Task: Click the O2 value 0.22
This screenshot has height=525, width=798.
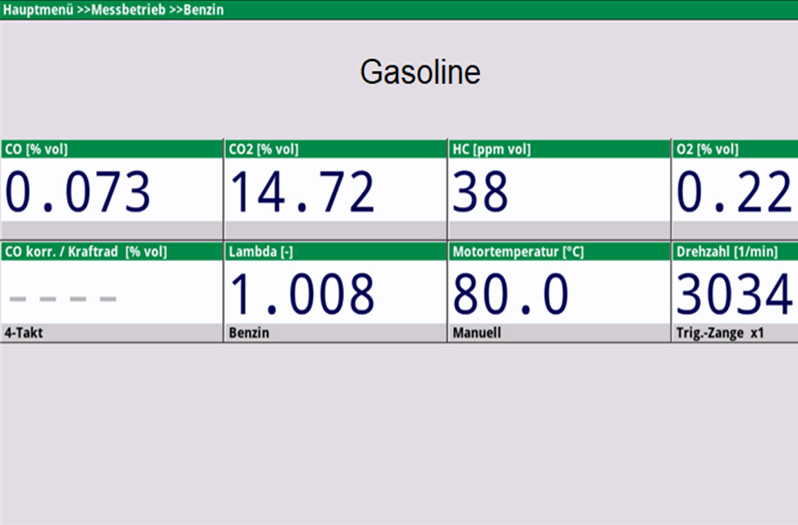Action: pyautogui.click(x=734, y=192)
